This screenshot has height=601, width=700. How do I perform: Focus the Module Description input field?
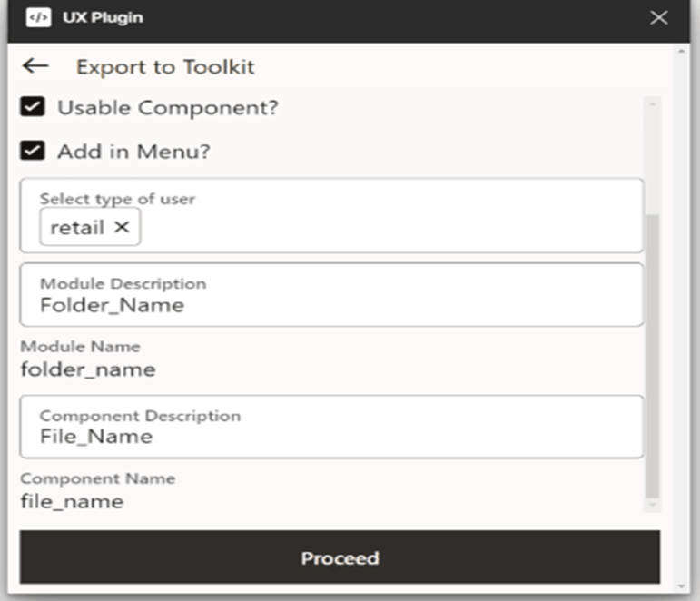click(331, 305)
